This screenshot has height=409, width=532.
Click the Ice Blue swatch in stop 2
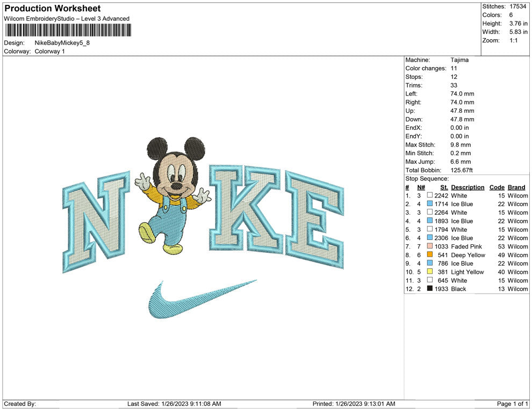430,203
